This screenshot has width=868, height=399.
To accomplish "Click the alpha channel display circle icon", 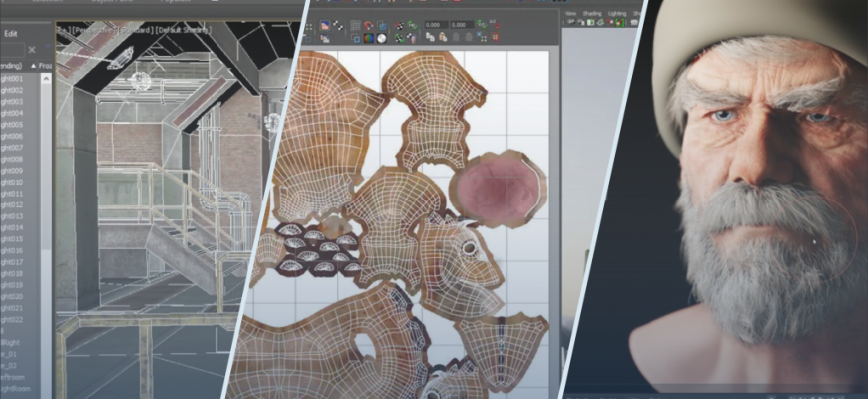I will (381, 38).
